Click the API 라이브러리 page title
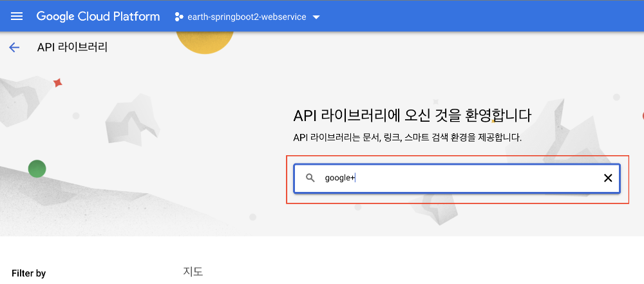This screenshot has width=644, height=284. click(x=72, y=47)
